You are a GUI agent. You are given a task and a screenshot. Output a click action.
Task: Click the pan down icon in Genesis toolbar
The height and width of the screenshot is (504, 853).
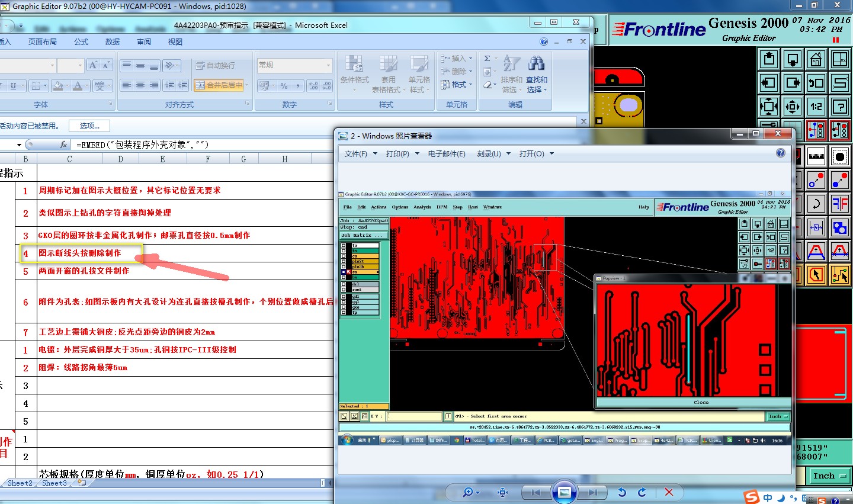[793, 59]
